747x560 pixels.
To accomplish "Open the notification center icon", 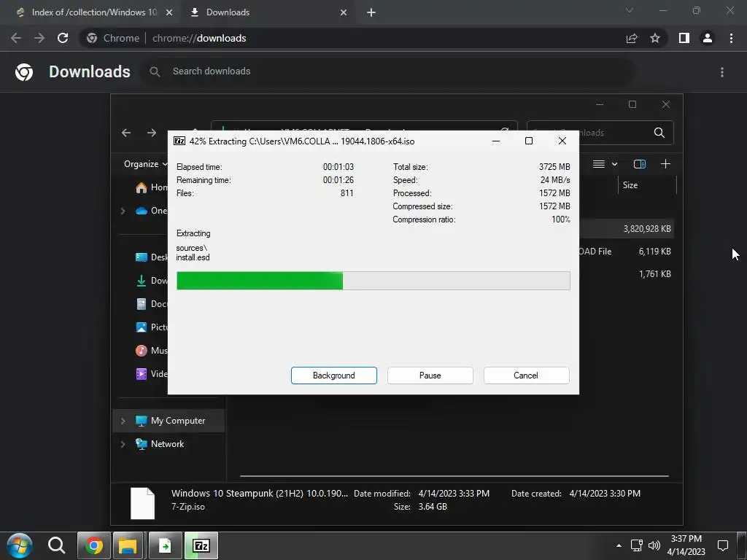I will [723, 545].
